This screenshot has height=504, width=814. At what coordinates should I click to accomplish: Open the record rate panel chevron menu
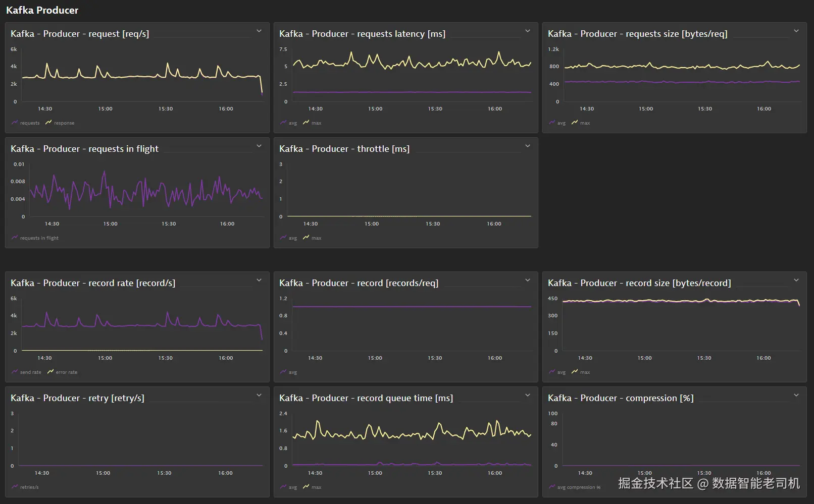(x=259, y=281)
